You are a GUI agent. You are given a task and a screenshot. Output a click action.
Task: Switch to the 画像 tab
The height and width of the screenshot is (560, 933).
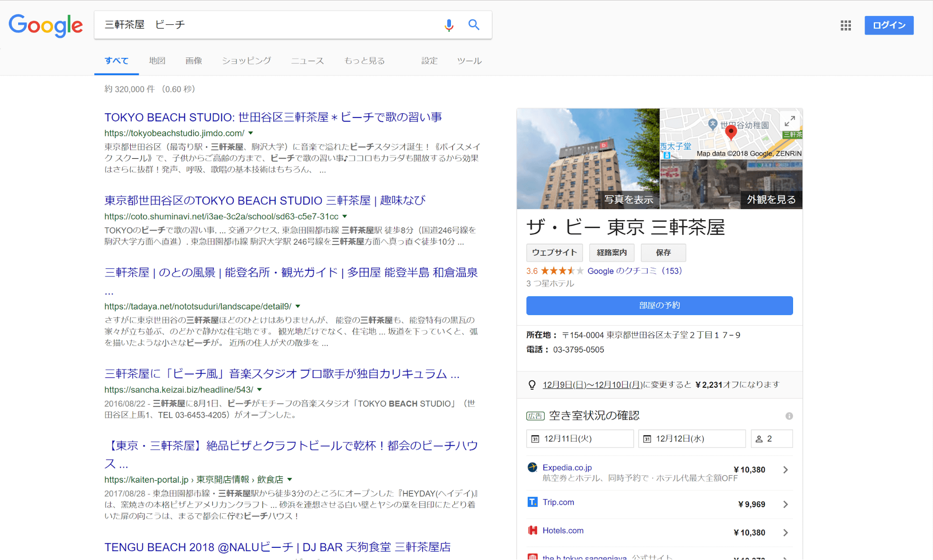[194, 61]
